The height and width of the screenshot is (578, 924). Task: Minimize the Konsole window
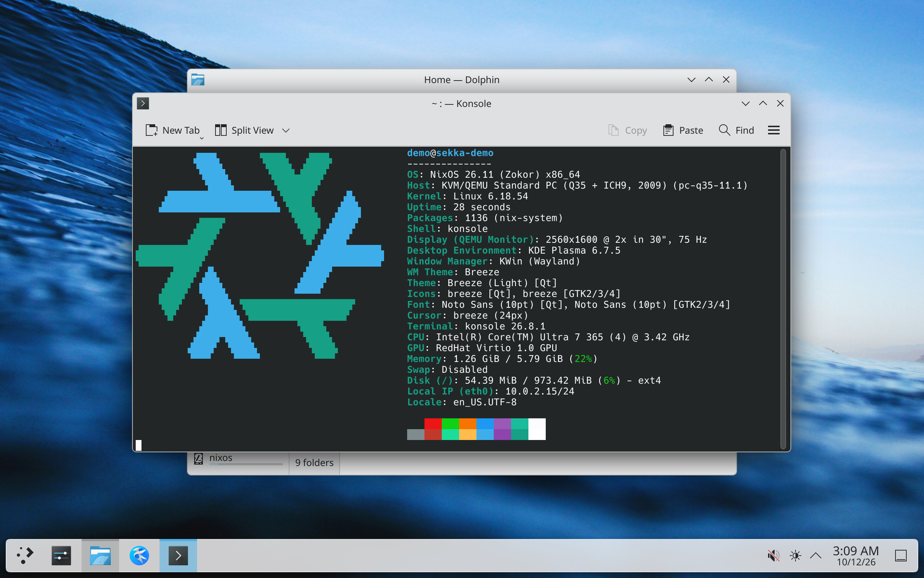(745, 104)
